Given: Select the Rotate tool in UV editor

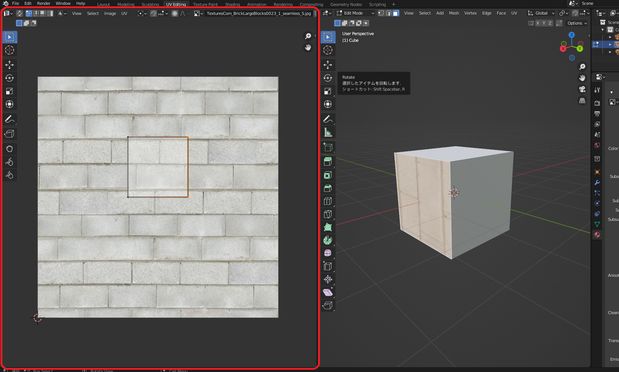Looking at the screenshot, I should [x=9, y=78].
